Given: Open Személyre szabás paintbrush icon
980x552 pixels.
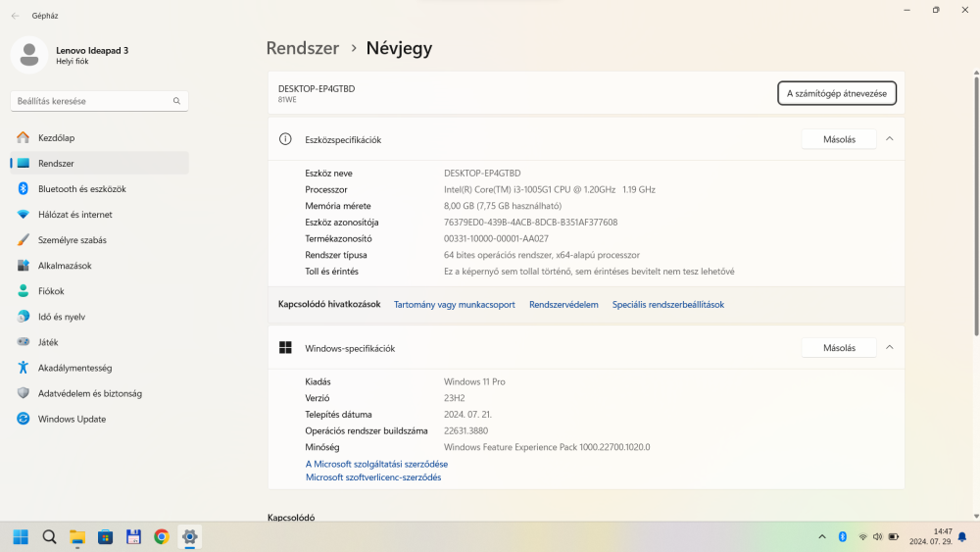Looking at the screenshot, I should pyautogui.click(x=23, y=240).
